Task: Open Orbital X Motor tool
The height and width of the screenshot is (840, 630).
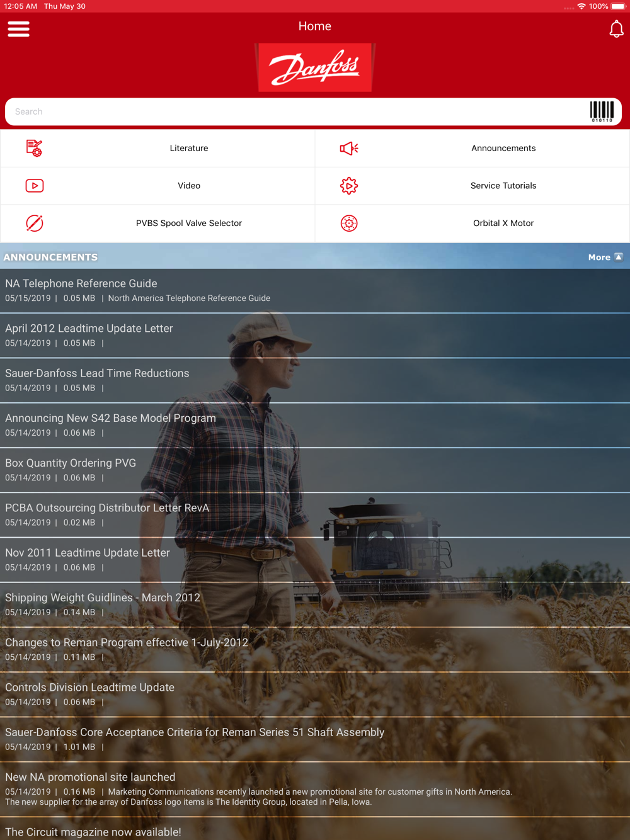Action: [472, 223]
